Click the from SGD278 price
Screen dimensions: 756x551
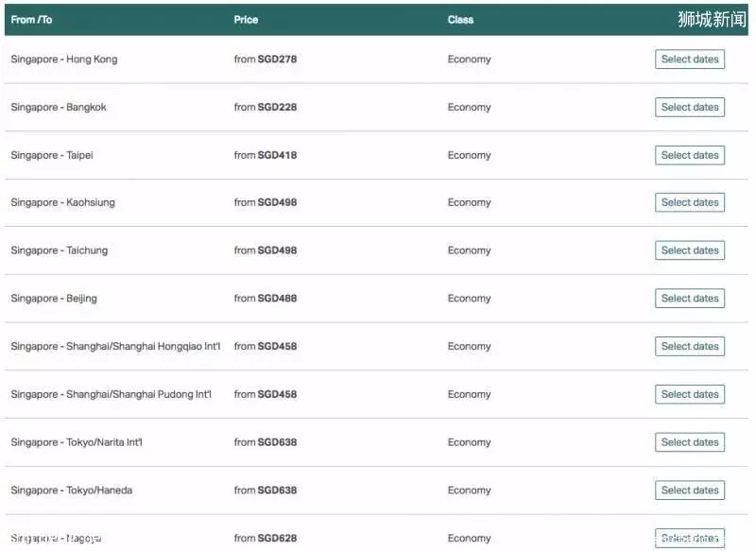click(x=266, y=60)
